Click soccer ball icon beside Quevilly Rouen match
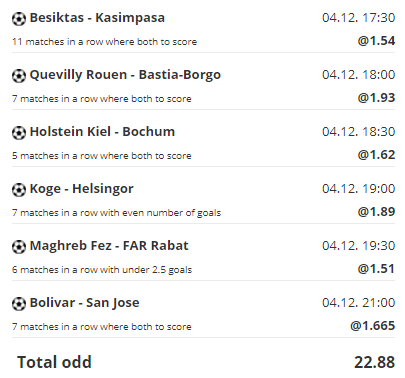Image resolution: width=405 pixels, height=378 pixels. 19,76
